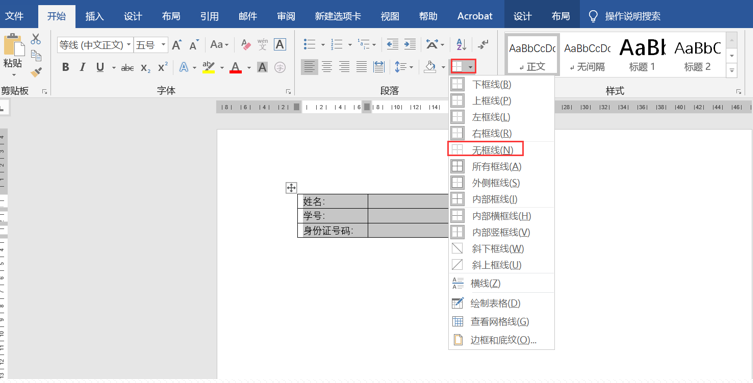This screenshot has height=383, width=753.
Task: Click the lightbulb Tell Me search icon
Action: click(x=594, y=16)
